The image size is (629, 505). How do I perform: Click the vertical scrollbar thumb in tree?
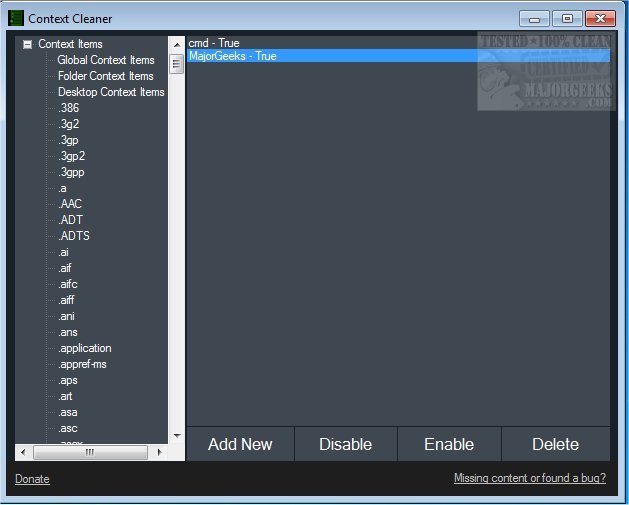pos(177,64)
